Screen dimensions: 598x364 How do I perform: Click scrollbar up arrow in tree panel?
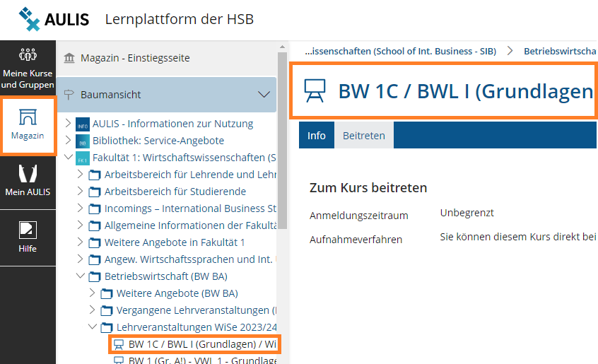[282, 47]
